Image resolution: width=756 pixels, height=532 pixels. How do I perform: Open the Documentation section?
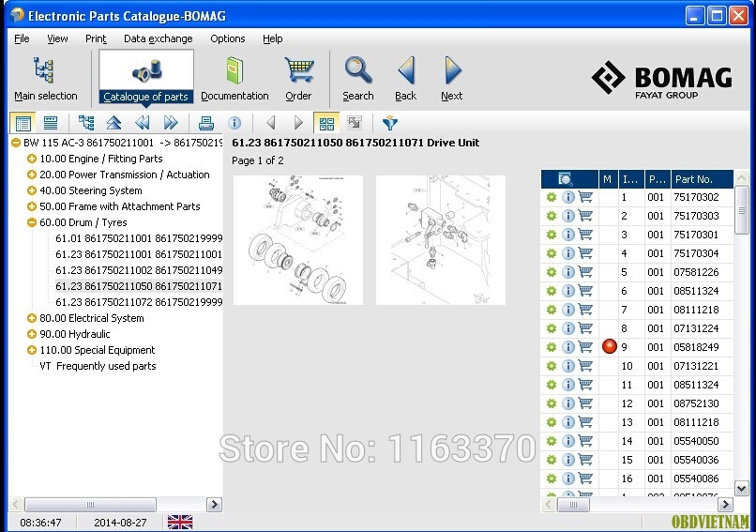click(x=234, y=79)
